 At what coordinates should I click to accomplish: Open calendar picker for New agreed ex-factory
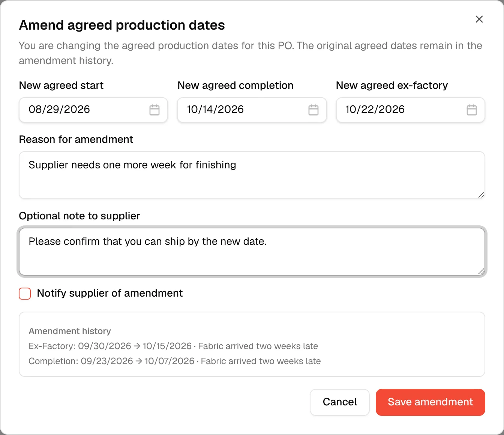coord(472,110)
